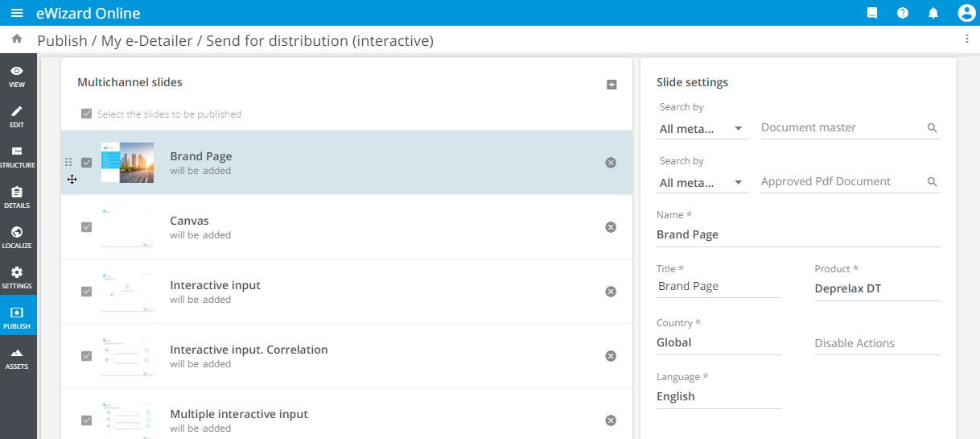The image size is (980, 439).
Task: Uncheck the Interactive input slide checkbox
Action: point(87,292)
